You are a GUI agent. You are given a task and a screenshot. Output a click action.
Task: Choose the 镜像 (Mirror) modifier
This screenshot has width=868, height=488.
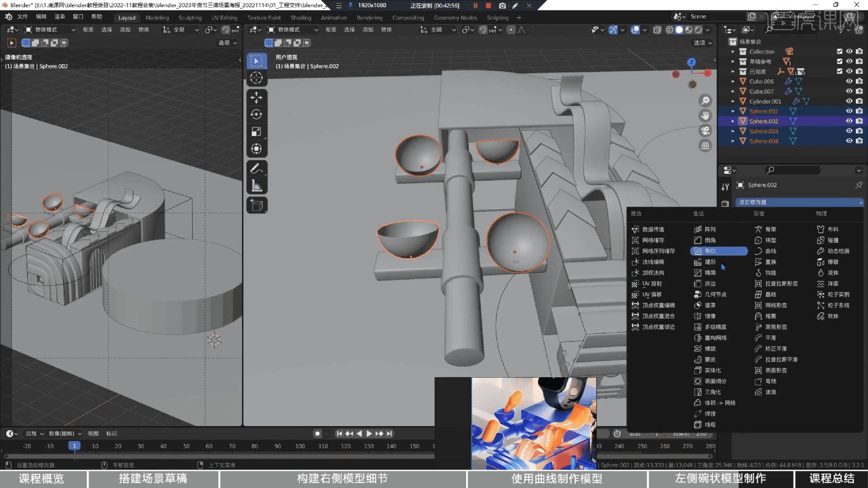coord(719,316)
